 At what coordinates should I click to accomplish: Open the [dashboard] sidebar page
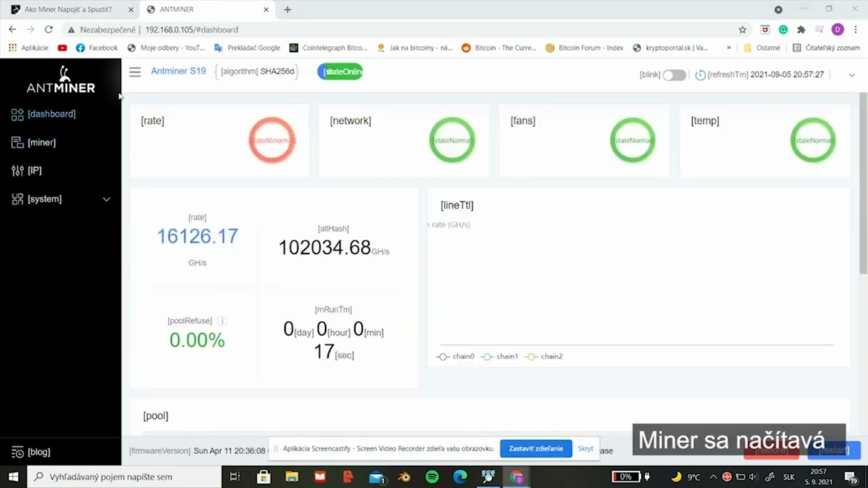point(43,114)
